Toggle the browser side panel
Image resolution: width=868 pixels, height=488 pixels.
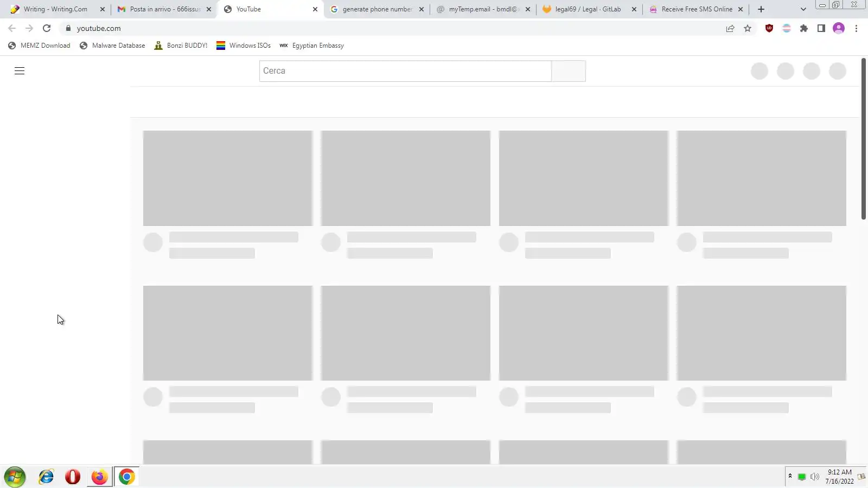click(x=821, y=28)
